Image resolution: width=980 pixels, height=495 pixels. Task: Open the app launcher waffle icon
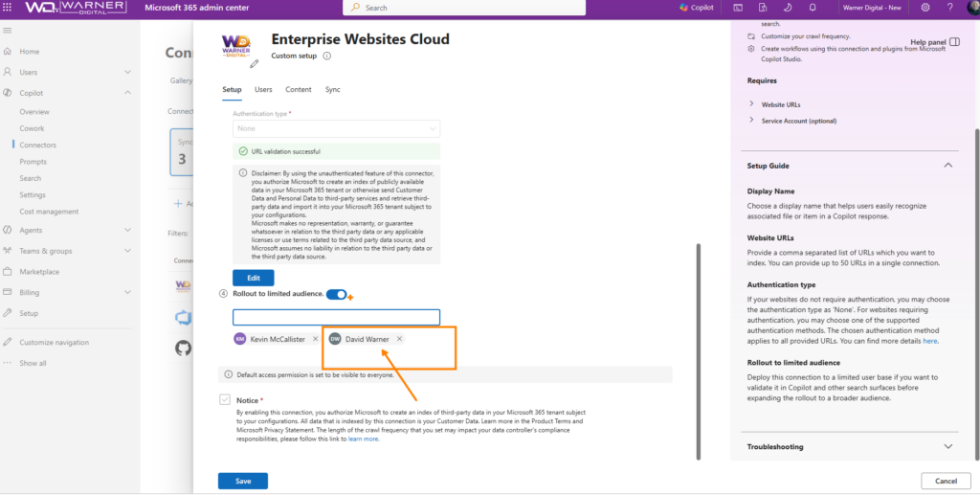(x=8, y=8)
